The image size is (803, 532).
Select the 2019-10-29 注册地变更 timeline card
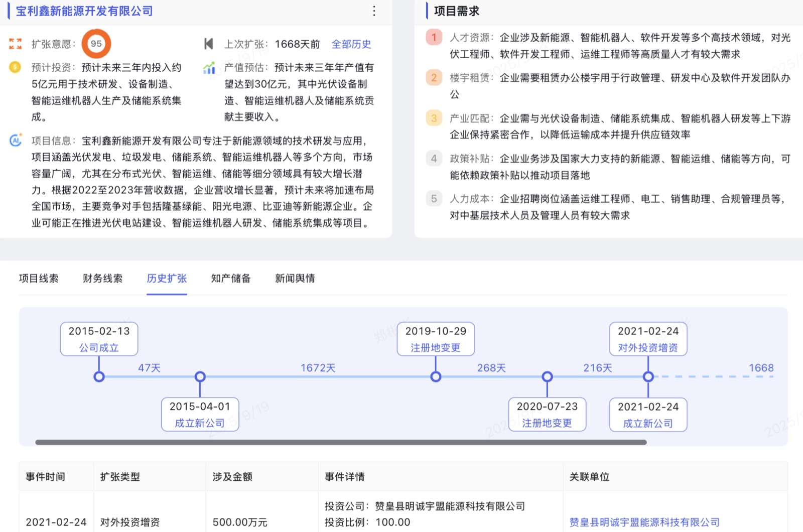[436, 339]
